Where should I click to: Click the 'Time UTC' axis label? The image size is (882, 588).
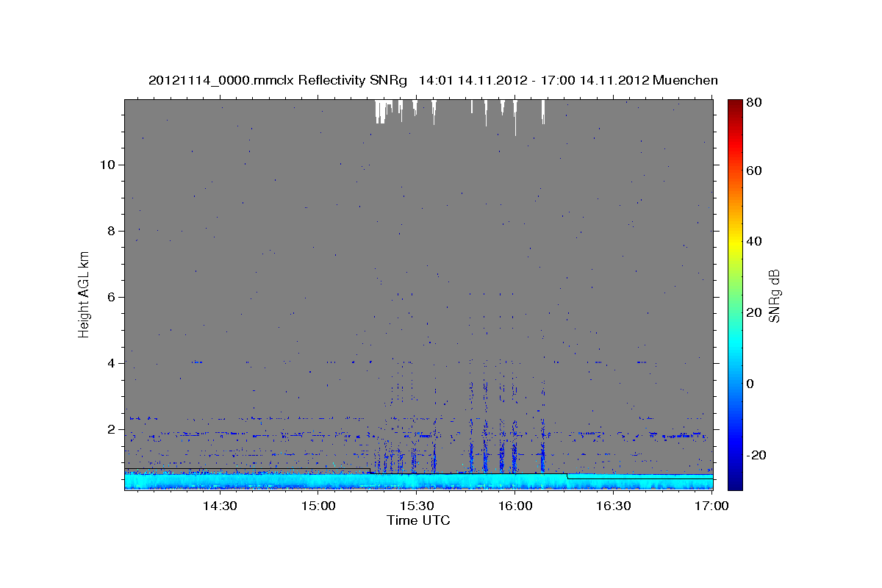pyautogui.click(x=418, y=520)
